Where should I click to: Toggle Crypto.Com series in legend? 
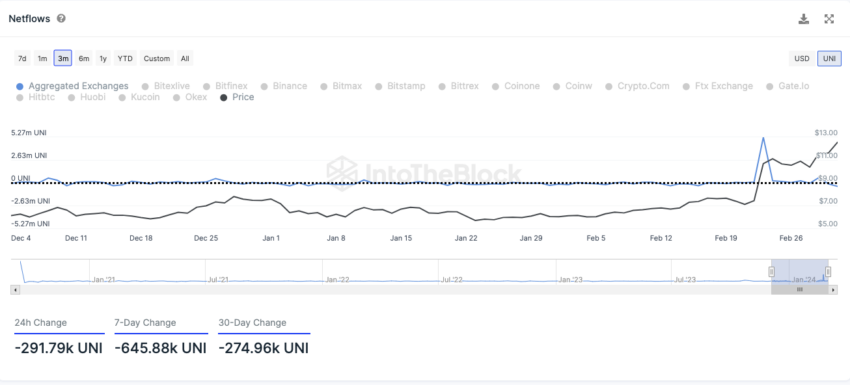point(638,86)
